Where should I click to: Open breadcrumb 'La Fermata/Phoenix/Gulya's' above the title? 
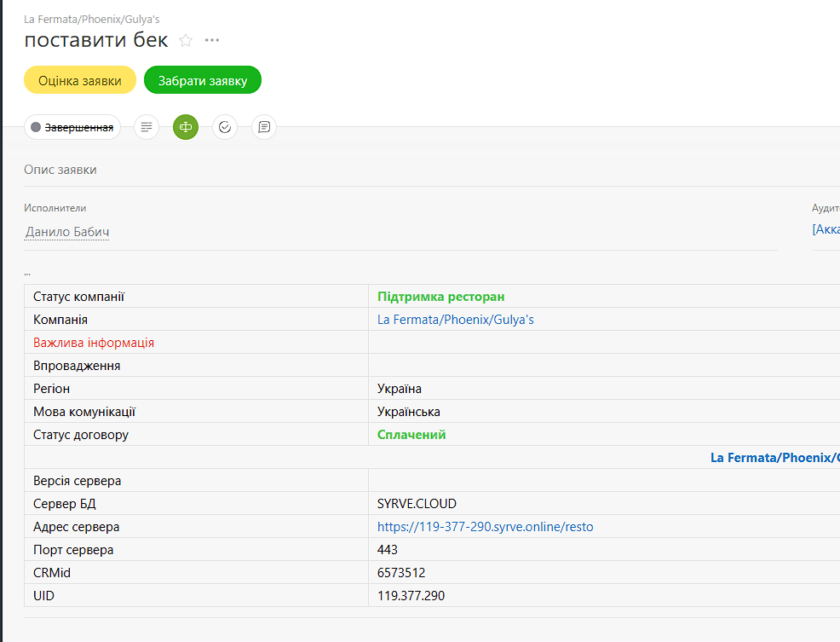point(92,20)
